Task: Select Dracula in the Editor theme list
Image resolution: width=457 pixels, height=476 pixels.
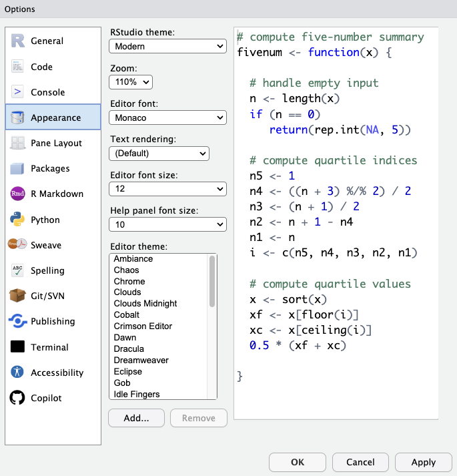Action: [129, 348]
